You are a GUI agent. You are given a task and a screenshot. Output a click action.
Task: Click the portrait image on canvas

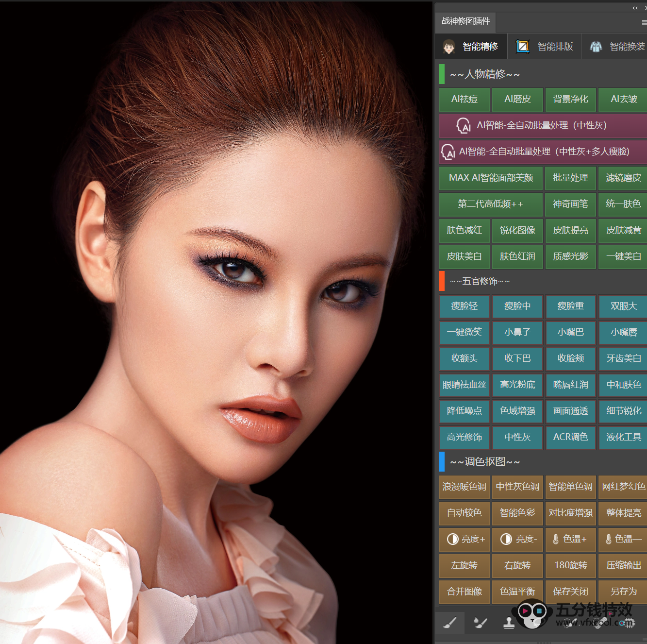(216, 321)
